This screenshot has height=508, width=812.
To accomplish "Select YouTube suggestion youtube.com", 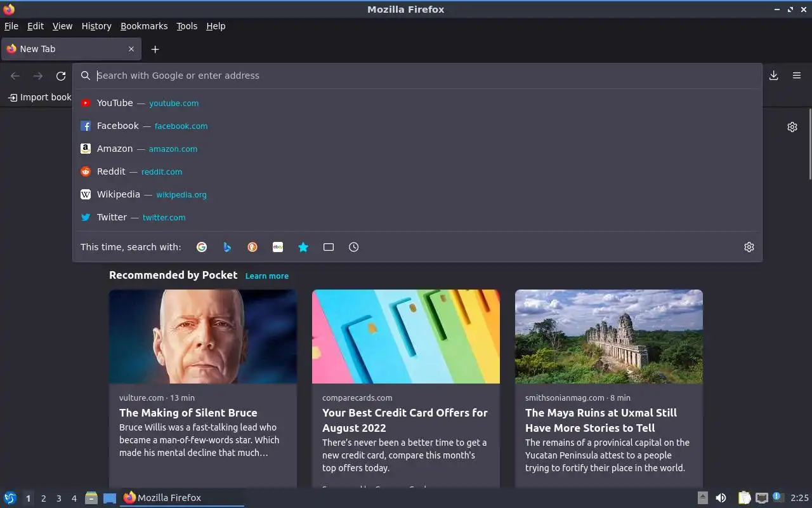I will click(417, 103).
